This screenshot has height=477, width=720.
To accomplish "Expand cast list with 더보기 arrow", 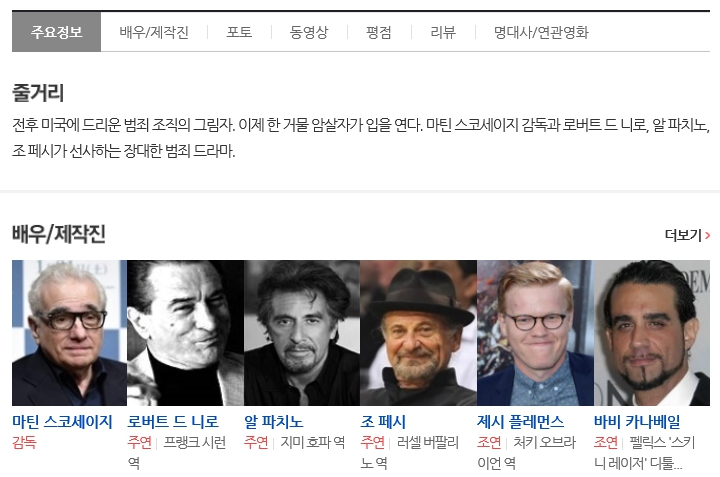I will click(x=687, y=235).
